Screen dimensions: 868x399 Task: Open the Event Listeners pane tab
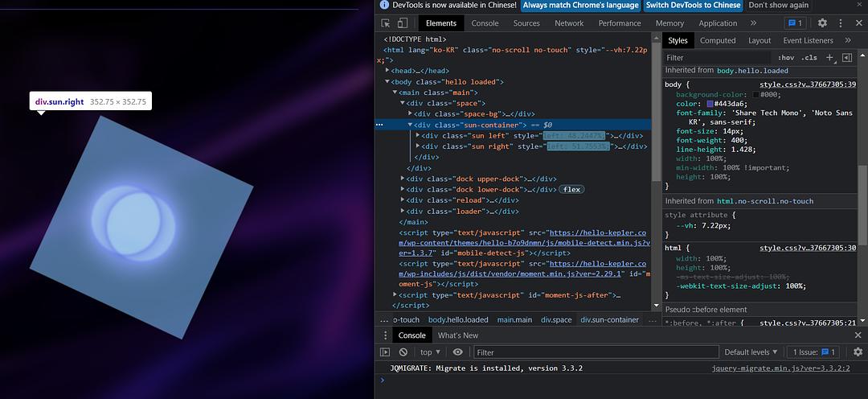coord(809,40)
